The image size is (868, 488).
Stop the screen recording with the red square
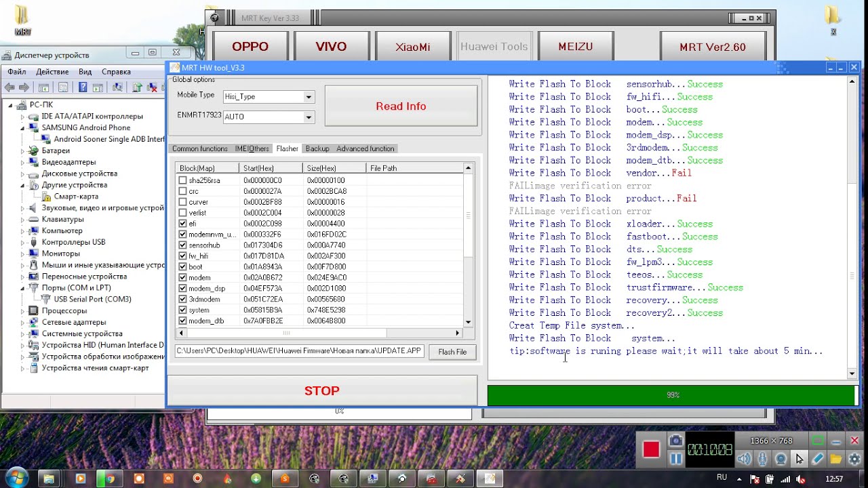(651, 450)
